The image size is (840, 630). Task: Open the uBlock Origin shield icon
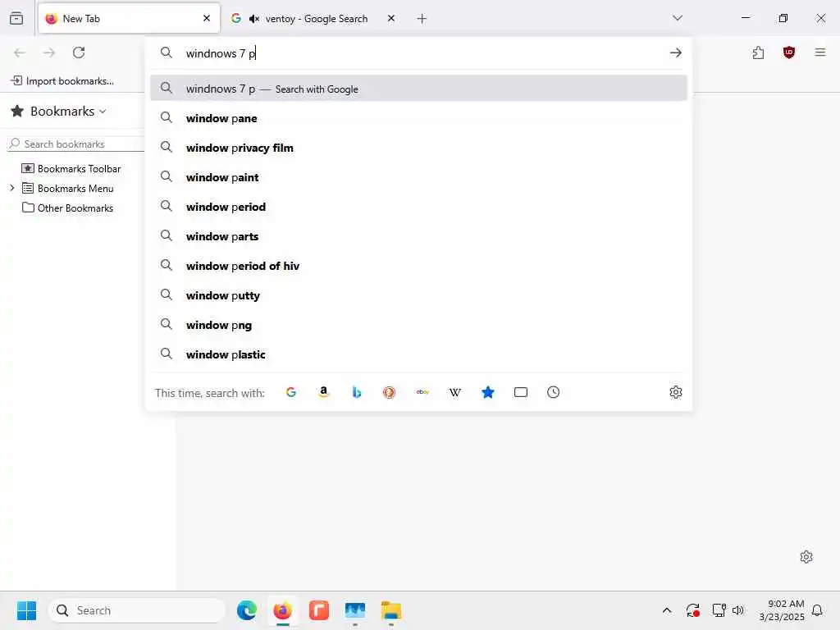point(788,52)
